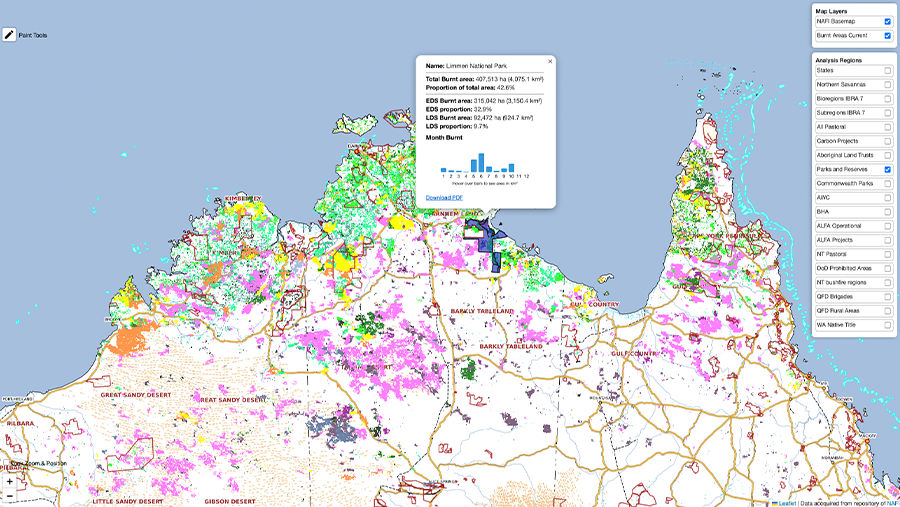The height and width of the screenshot is (507, 900).
Task: Open the Paint Tools pencil icon
Action: pyautogui.click(x=10, y=34)
